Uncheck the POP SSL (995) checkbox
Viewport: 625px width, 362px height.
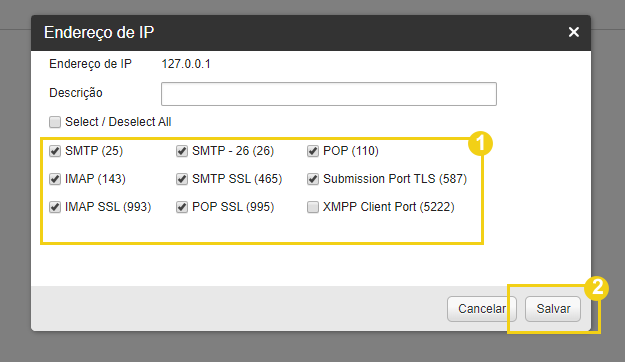(x=182, y=207)
